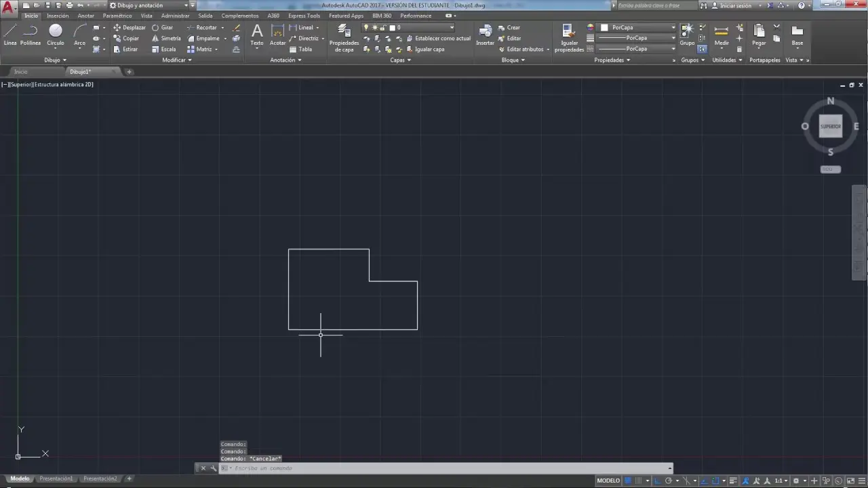868x488 pixels.
Task: Click the Crear block button
Action: coord(509,28)
